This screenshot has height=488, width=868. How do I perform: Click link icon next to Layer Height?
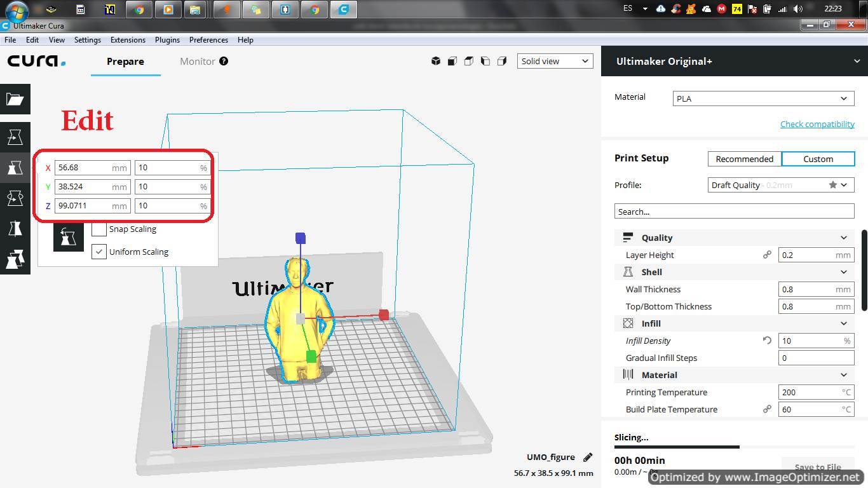click(x=767, y=255)
